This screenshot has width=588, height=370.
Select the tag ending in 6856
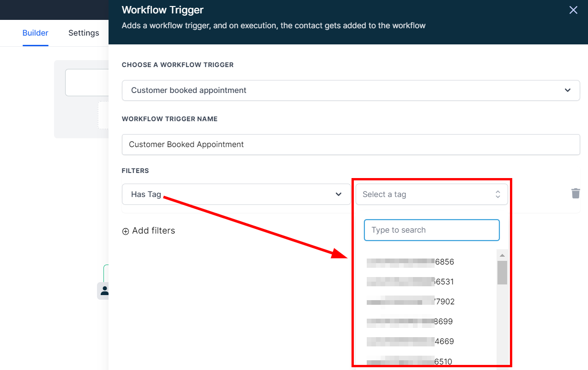[410, 262]
